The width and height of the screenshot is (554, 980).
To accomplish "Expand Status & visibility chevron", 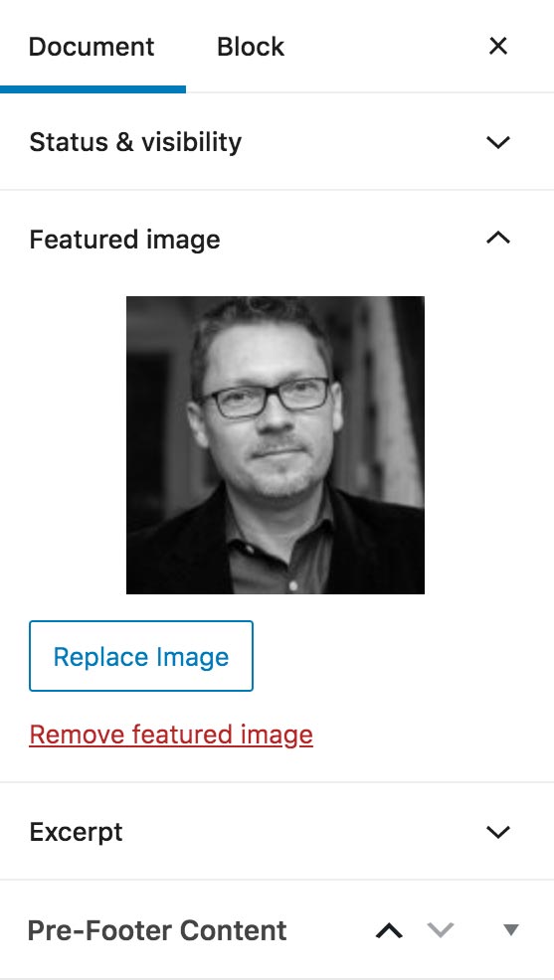I will pos(497,142).
